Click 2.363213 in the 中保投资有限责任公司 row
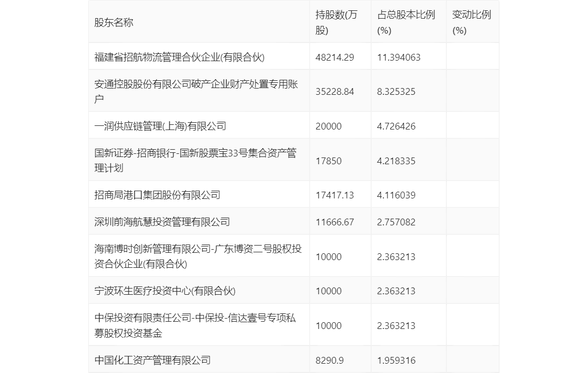The width and height of the screenshot is (588, 373). point(396,326)
